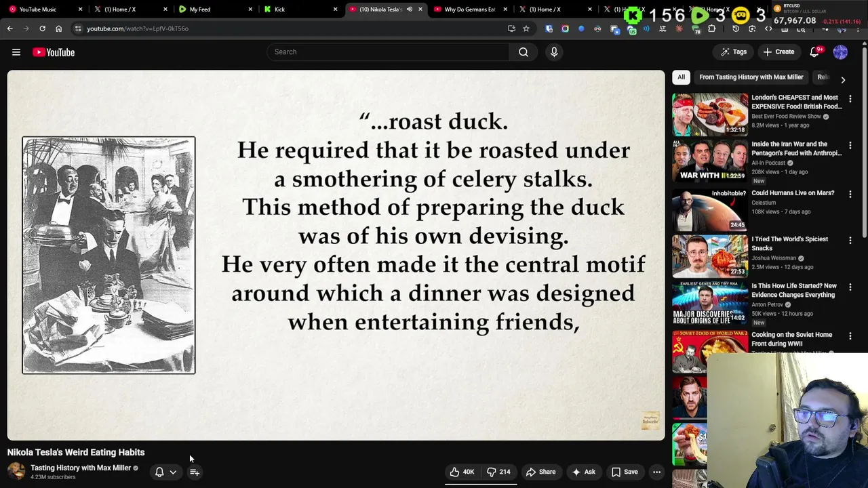868x488 pixels.
Task: Select the All filter chip
Action: [681, 77]
